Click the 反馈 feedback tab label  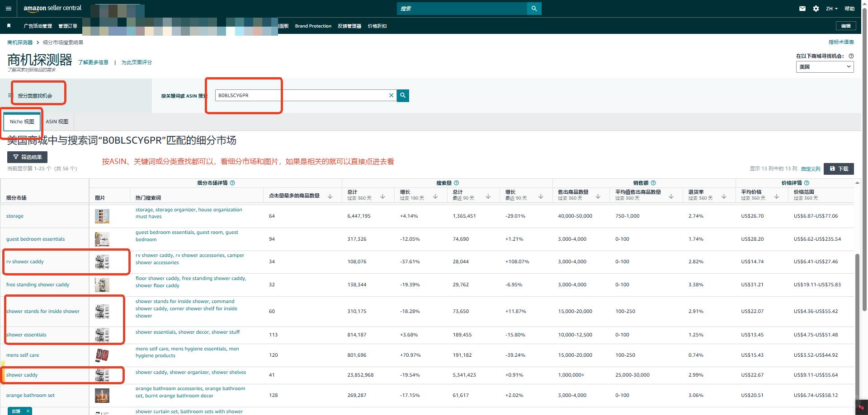pos(16,411)
